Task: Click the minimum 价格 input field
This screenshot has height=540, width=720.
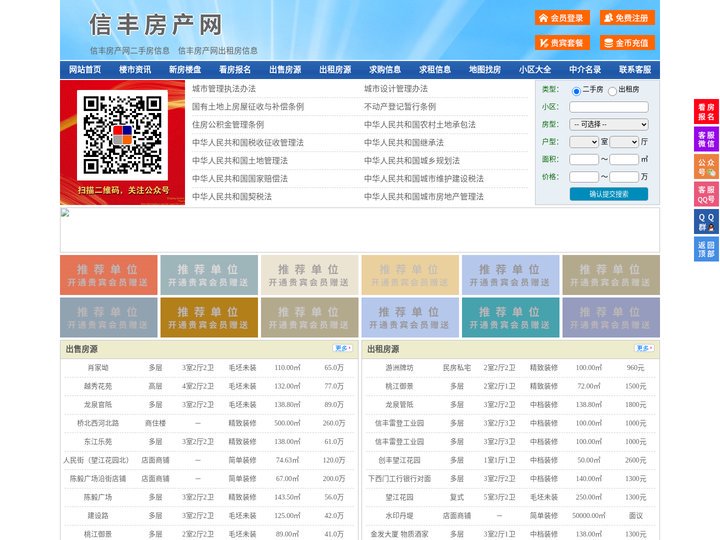Action: 584,177
